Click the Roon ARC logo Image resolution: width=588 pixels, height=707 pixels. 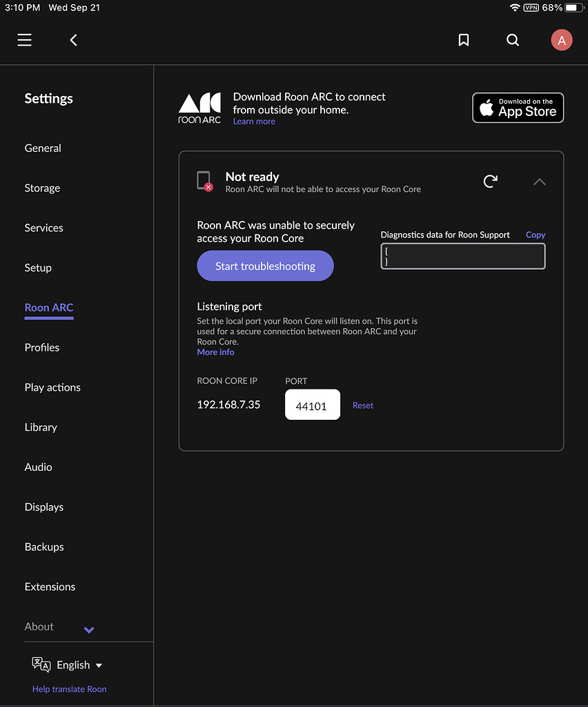tap(199, 107)
